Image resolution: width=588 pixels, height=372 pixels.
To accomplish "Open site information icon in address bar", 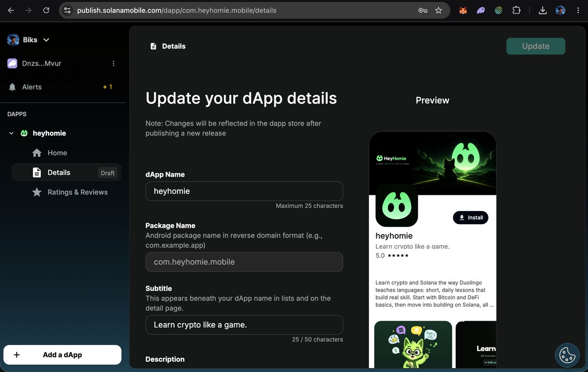I will [68, 10].
